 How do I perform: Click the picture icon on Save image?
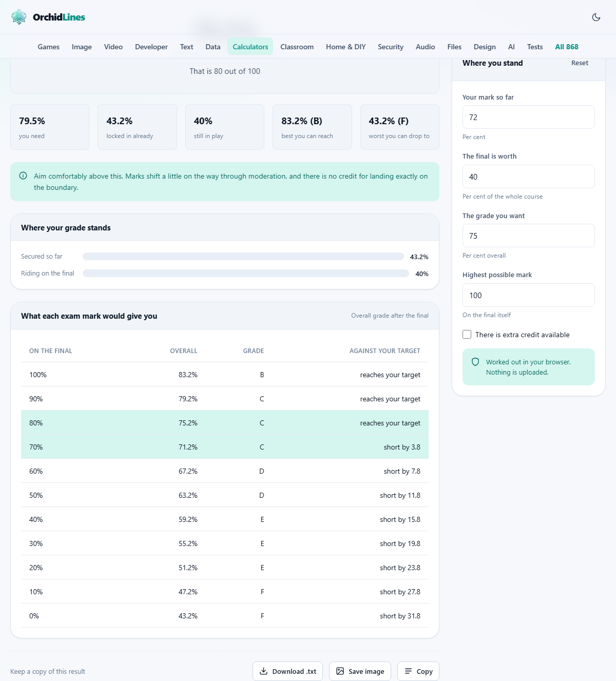pos(340,671)
